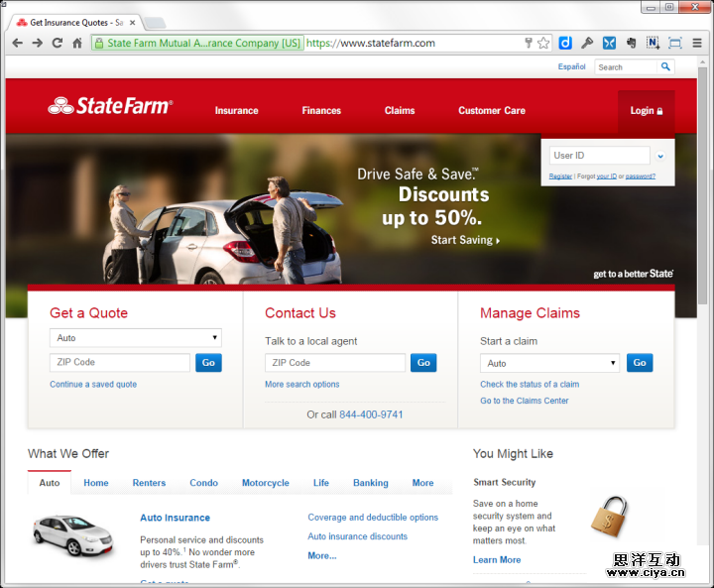Click Go in the Contact Us panel

pyautogui.click(x=423, y=363)
